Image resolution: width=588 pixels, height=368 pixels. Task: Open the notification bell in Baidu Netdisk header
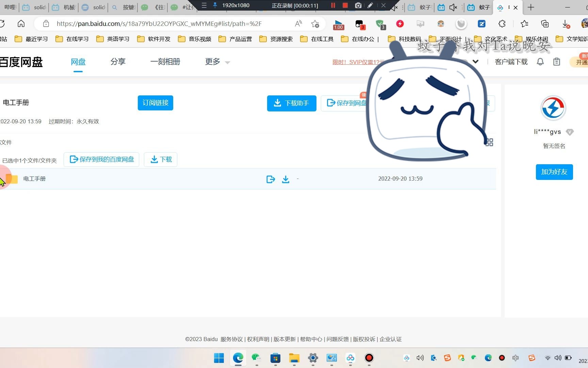pos(540,62)
